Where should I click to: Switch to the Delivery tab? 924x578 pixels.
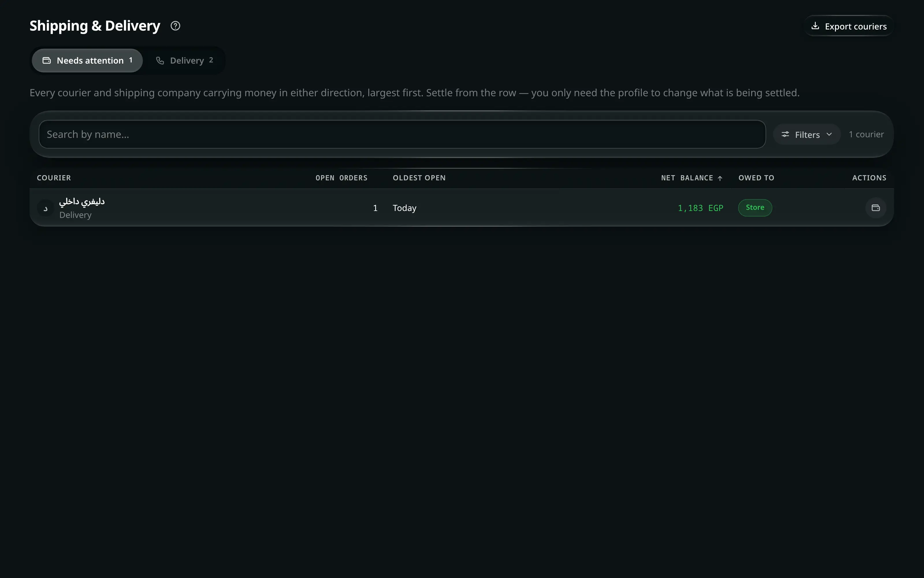click(x=185, y=60)
